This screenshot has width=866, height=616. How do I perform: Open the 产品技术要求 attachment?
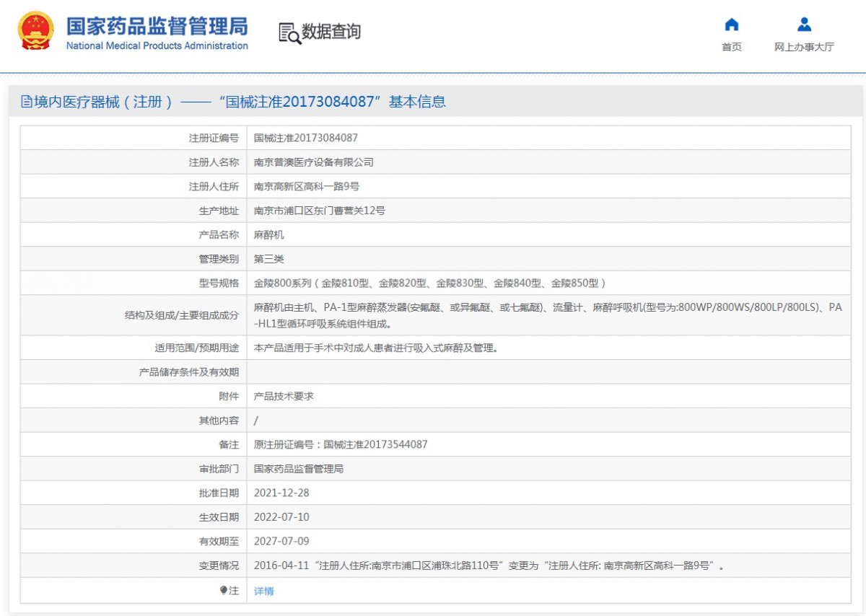click(284, 396)
